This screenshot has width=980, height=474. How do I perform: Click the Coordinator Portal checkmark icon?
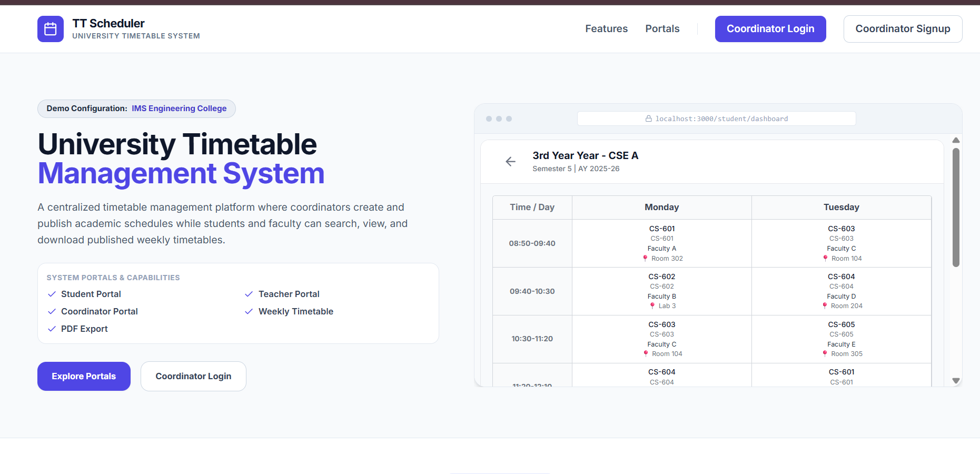click(x=52, y=311)
